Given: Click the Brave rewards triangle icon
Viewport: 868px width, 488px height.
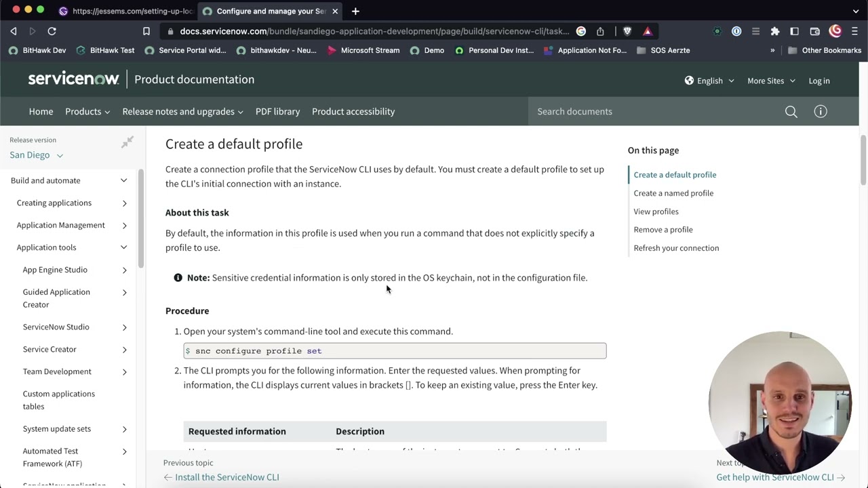Looking at the screenshot, I should pyautogui.click(x=648, y=31).
